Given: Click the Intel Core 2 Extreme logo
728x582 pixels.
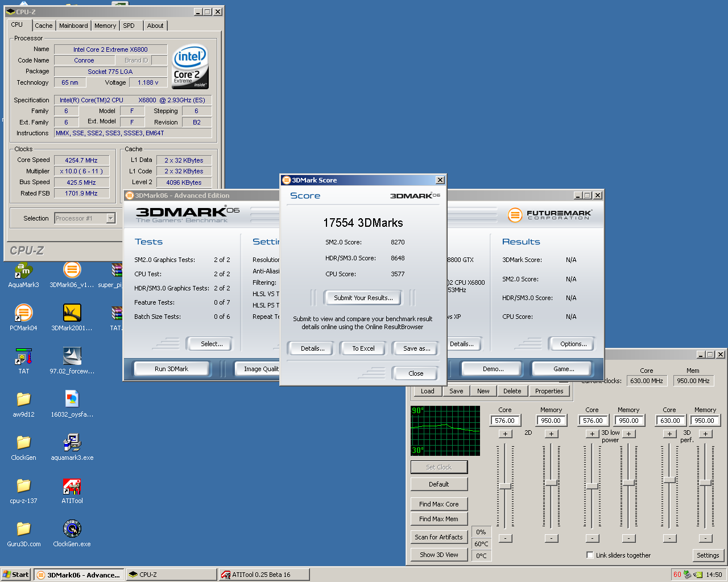Looking at the screenshot, I should (x=190, y=66).
